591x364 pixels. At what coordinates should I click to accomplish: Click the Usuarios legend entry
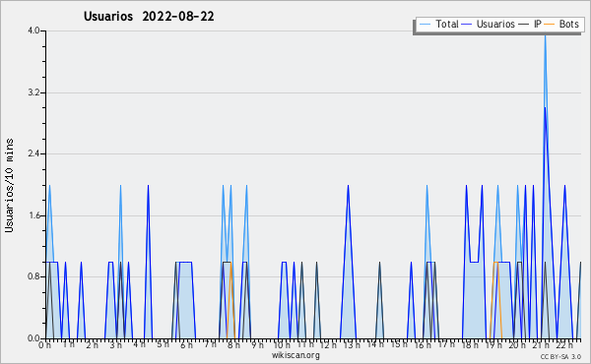click(489, 24)
